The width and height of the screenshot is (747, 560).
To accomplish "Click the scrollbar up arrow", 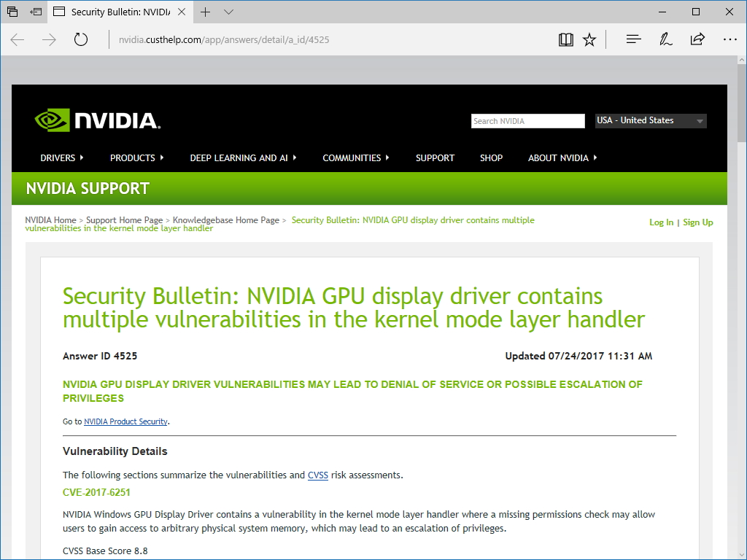I will pyautogui.click(x=741, y=61).
